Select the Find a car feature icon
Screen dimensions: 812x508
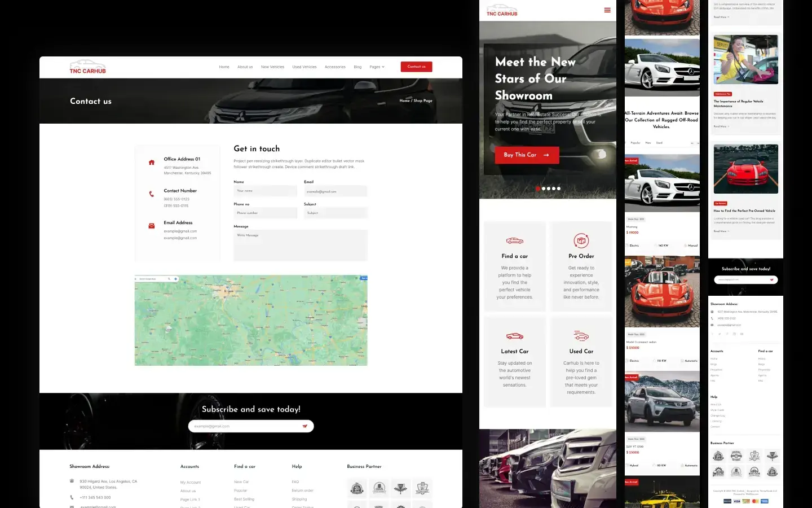[514, 239]
